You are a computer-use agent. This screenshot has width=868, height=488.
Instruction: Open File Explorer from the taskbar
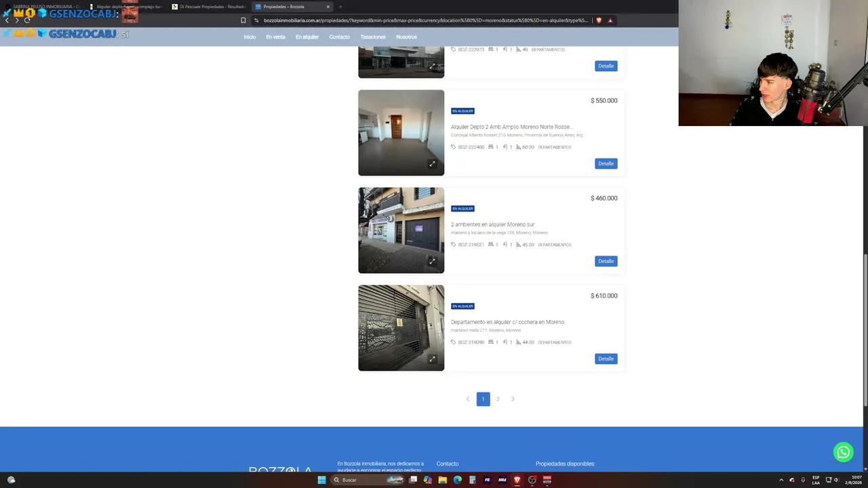coord(442,480)
